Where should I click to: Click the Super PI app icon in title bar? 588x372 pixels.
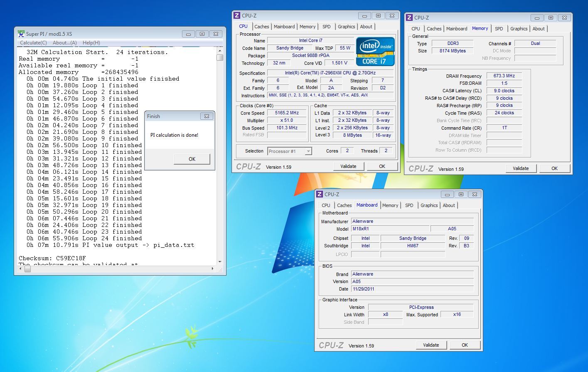[21, 34]
